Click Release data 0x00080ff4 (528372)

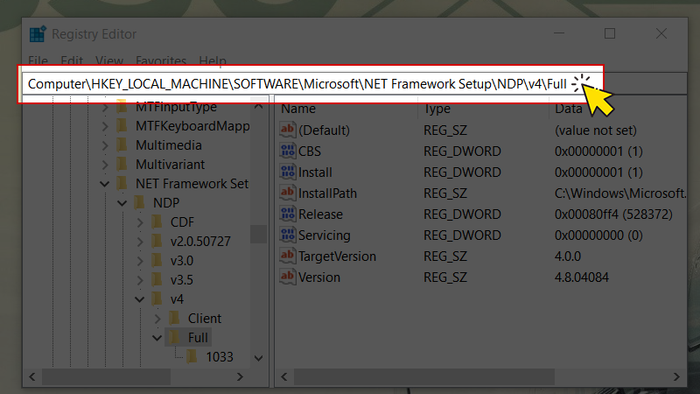[x=613, y=214]
